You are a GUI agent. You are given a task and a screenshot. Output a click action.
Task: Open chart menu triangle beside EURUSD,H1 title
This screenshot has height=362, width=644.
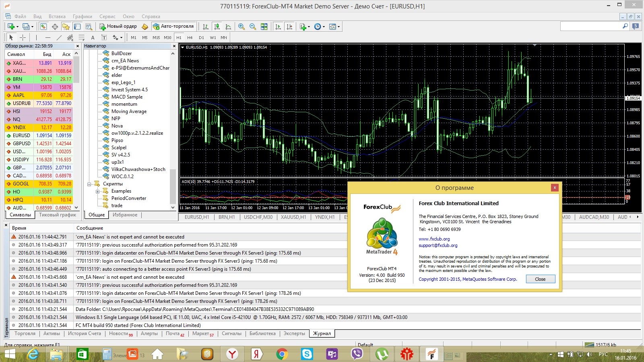182,47
